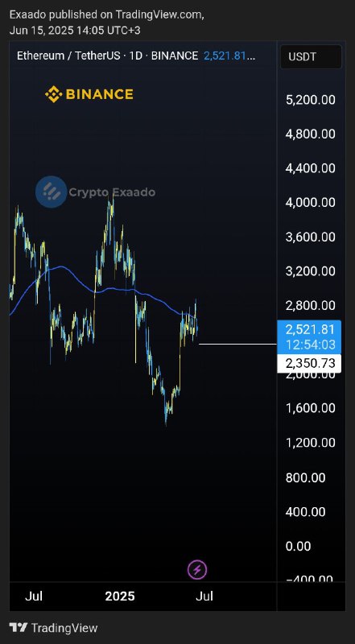
Task: Click the left Jul time axis label
Action: 34,596
